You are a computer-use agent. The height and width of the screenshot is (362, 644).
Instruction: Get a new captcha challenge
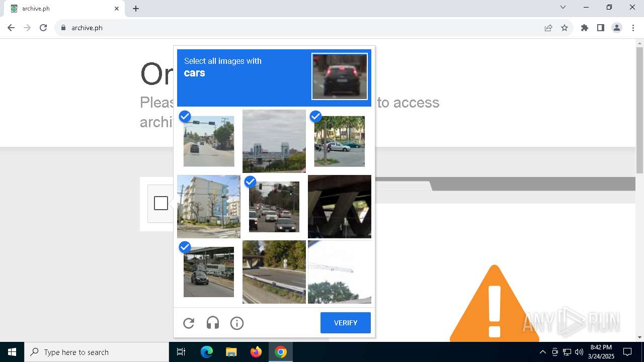pyautogui.click(x=189, y=323)
